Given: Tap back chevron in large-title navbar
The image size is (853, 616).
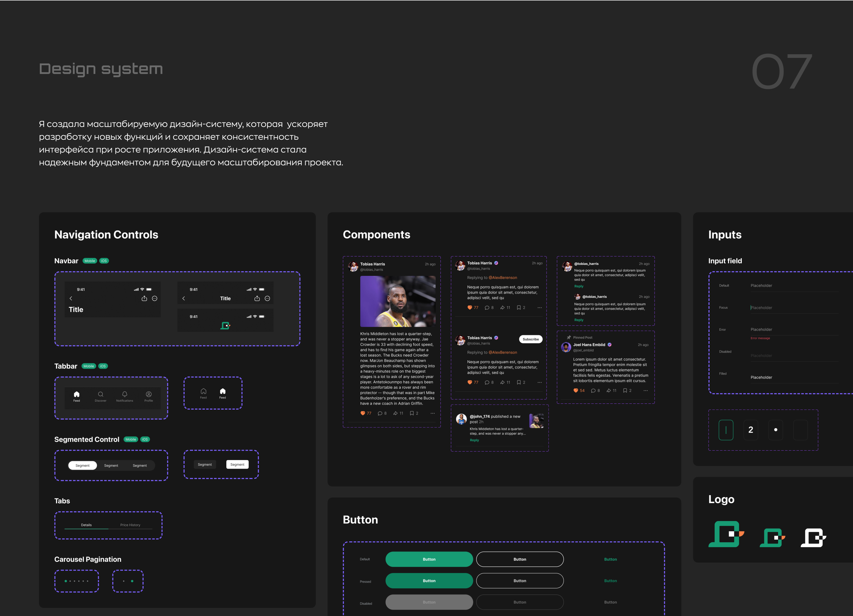Looking at the screenshot, I should (71, 298).
